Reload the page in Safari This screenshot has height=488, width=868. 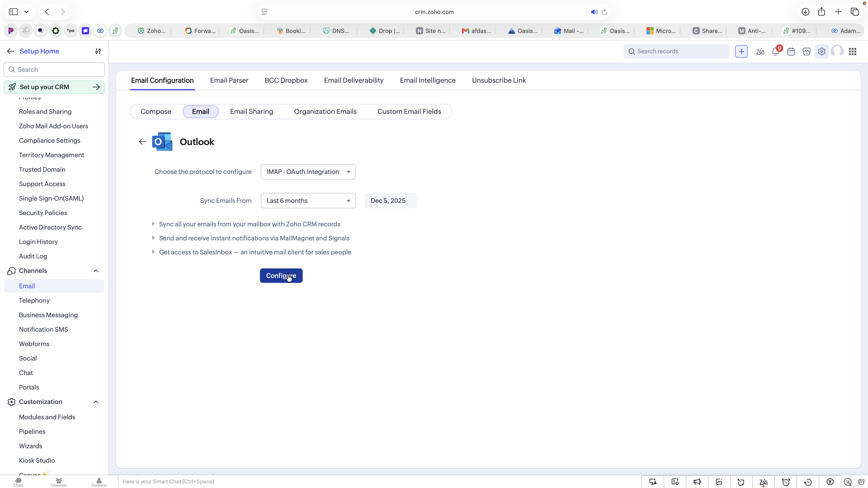click(604, 12)
